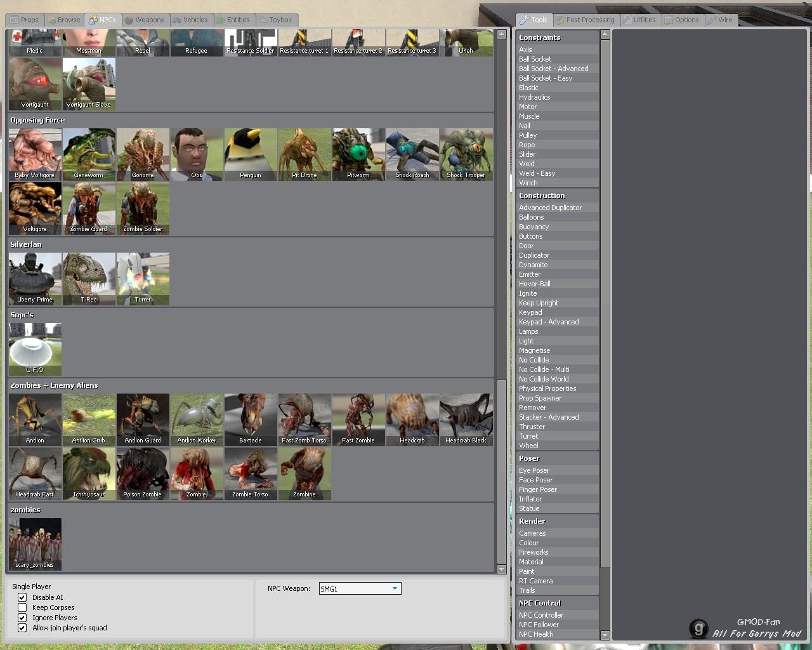Choose the Hydraulics constraint tool

pyautogui.click(x=558, y=97)
